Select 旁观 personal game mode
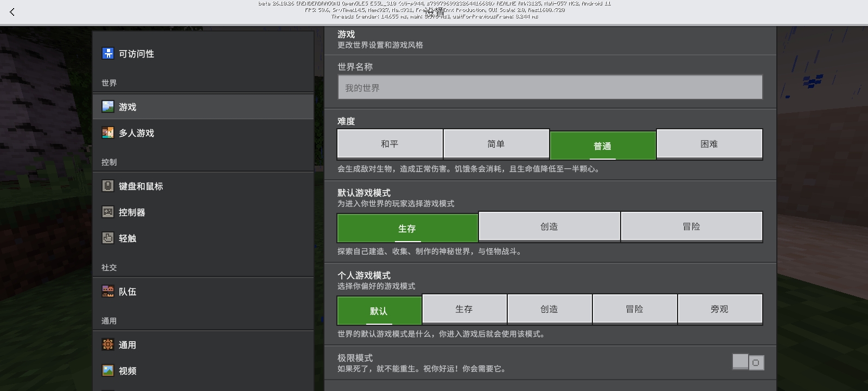The width and height of the screenshot is (868, 391). point(720,310)
